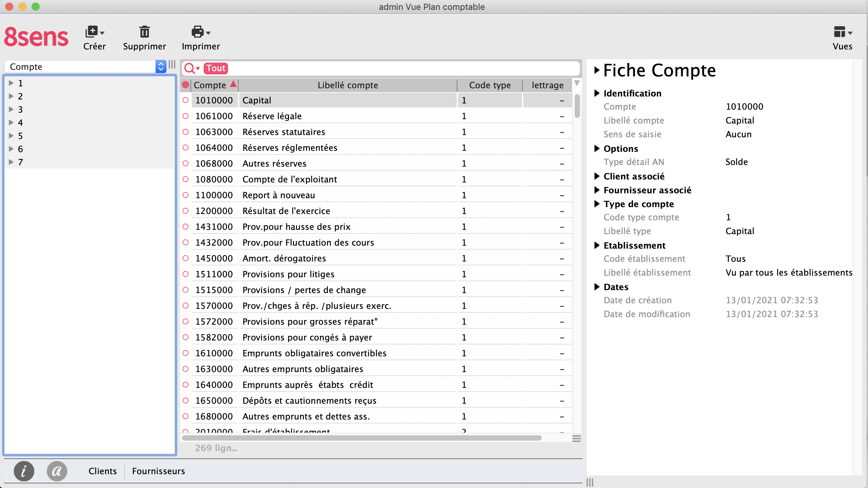Collapse the Fiche Compte panel title

[597, 70]
